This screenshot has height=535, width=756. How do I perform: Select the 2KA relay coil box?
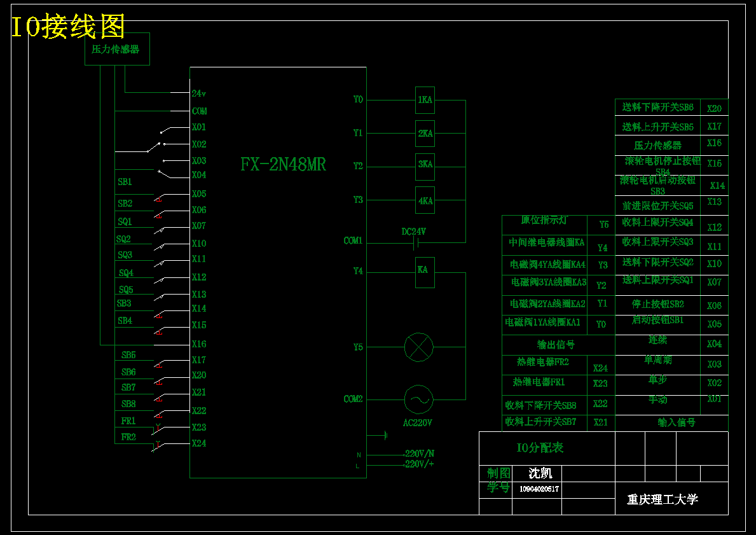pos(425,134)
